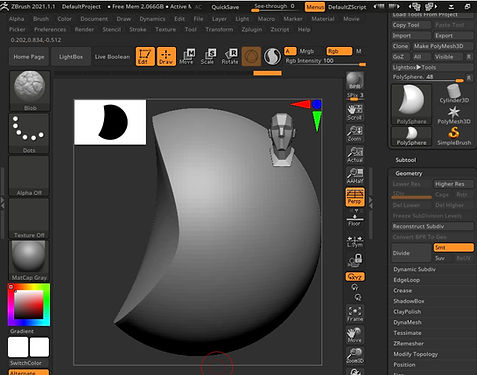Click the camera head orientation icon
This screenshot has height=375, width=477.
pos(282,139)
